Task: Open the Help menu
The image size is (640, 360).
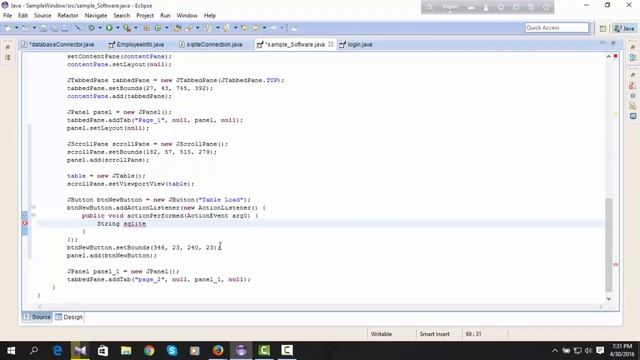Action: pyautogui.click(x=210, y=16)
